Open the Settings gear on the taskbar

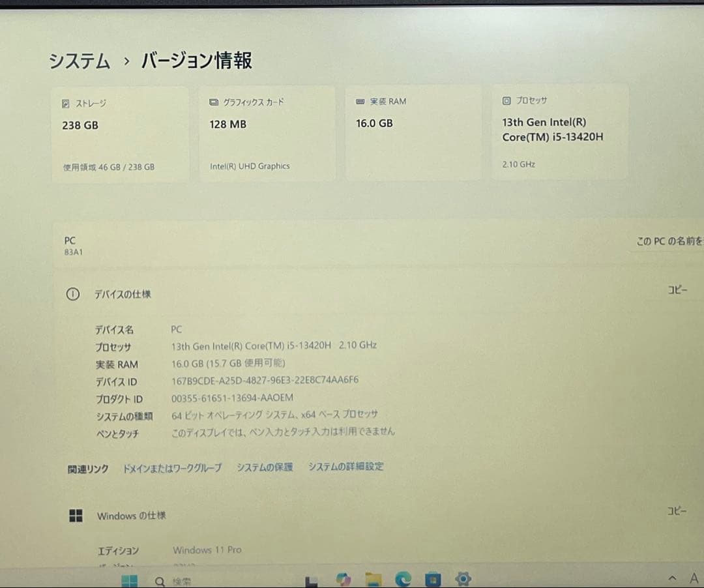click(x=462, y=578)
